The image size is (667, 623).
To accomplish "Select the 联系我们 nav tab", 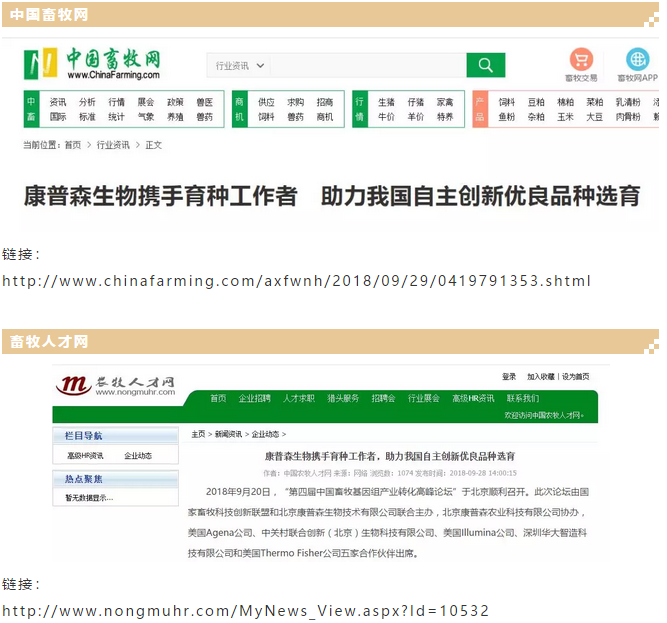I will click(523, 398).
